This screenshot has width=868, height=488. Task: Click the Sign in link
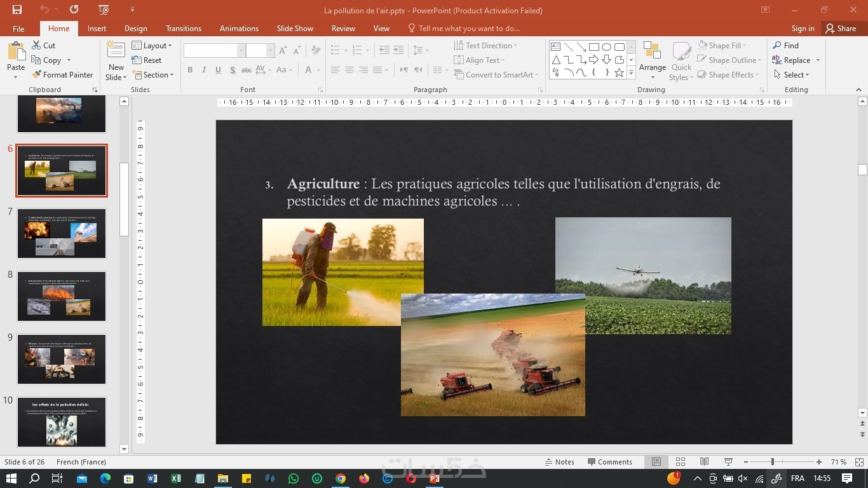coord(803,29)
